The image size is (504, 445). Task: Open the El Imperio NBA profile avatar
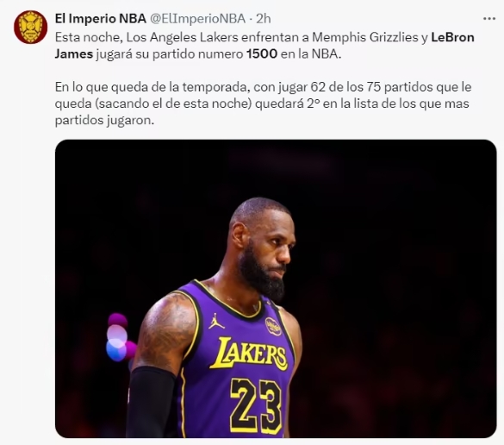click(x=30, y=27)
